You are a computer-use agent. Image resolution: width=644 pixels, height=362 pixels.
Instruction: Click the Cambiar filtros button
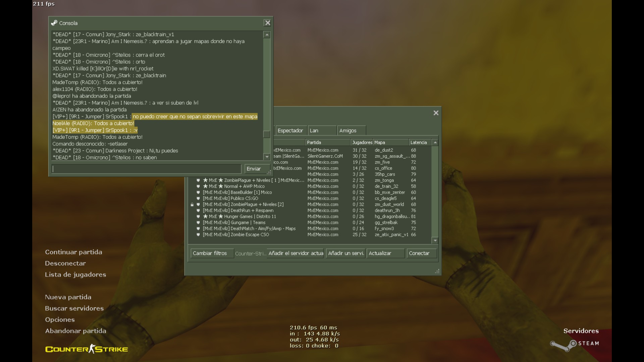click(x=212, y=253)
